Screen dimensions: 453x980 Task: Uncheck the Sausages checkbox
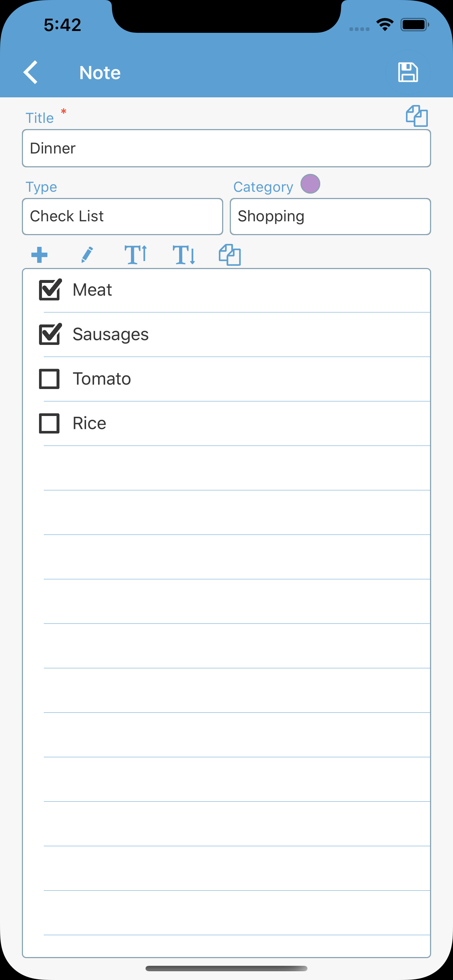pyautogui.click(x=50, y=334)
